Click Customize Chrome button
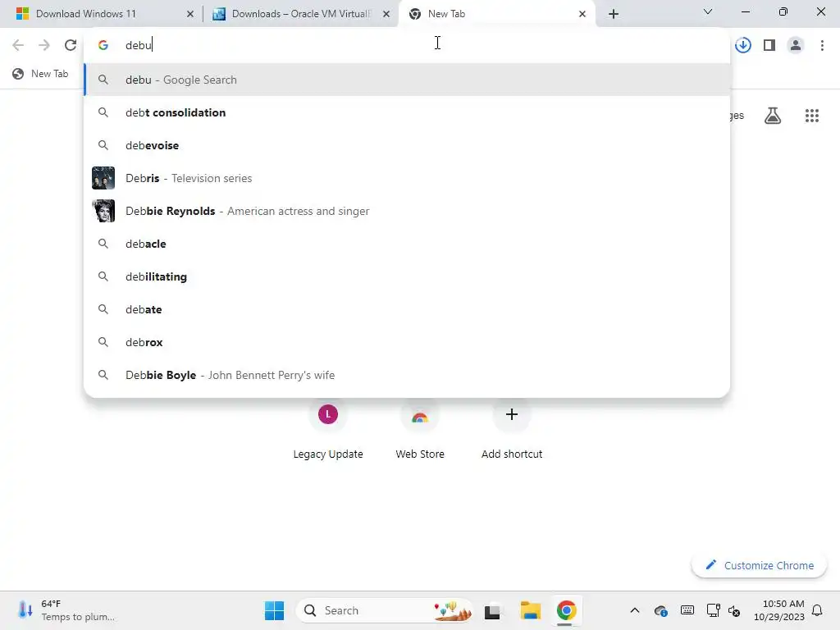The height and width of the screenshot is (630, 840). 759,565
